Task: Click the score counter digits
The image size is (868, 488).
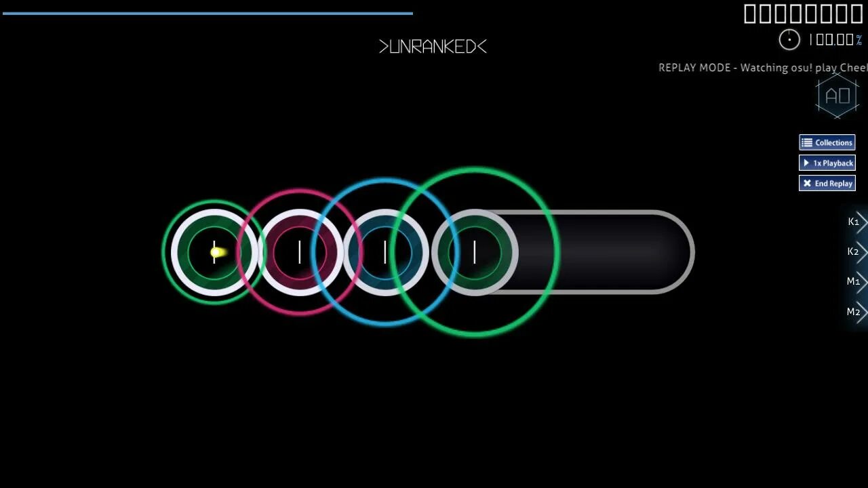Action: point(804,14)
